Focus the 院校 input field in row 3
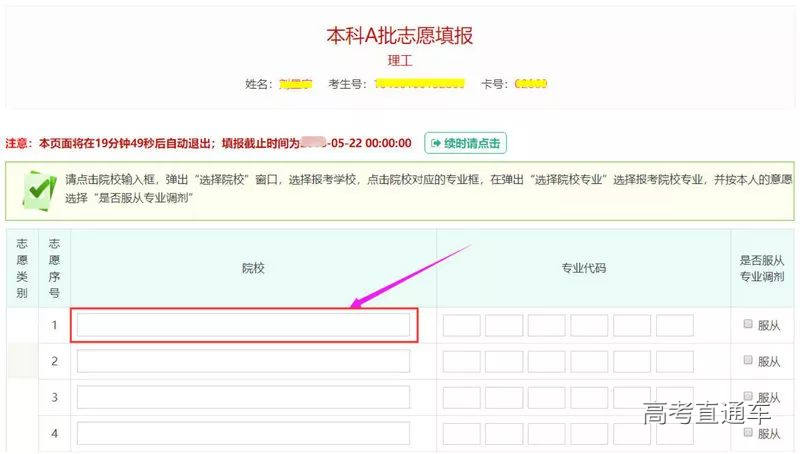Screen dimensions: 800x454 (243, 397)
